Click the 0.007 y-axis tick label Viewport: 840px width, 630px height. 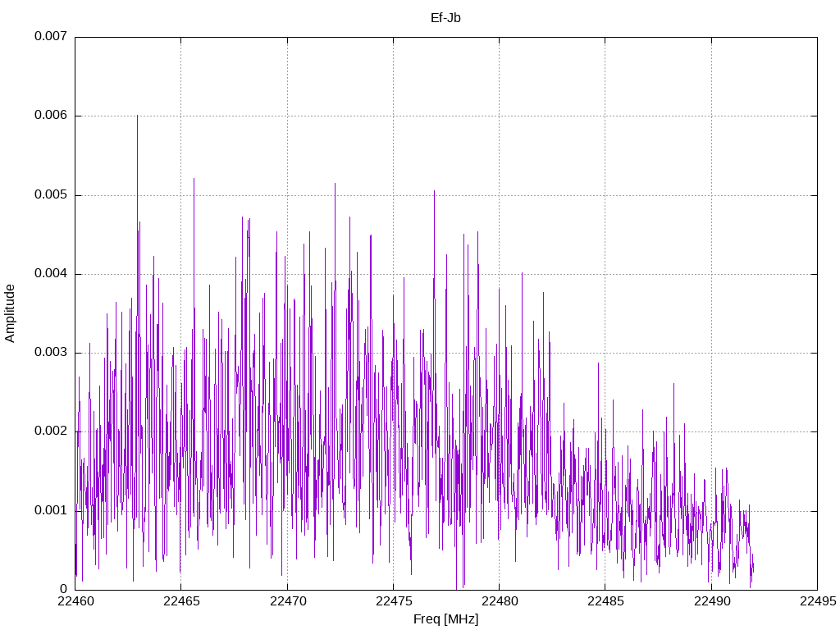[x=51, y=36]
